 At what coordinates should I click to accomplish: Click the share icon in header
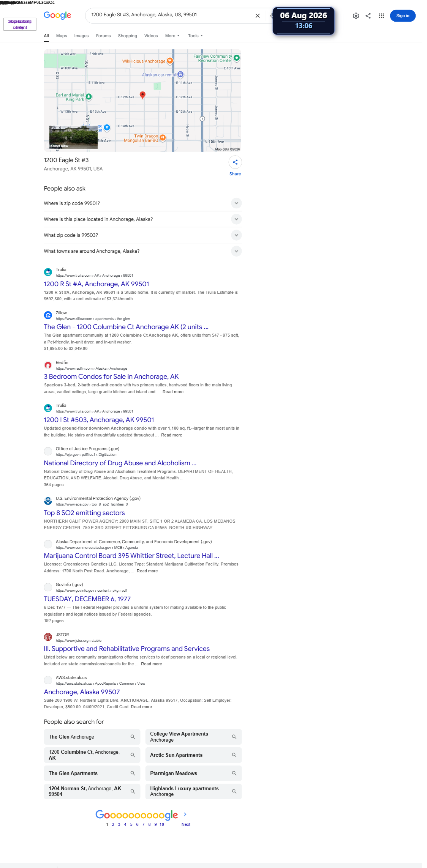(x=368, y=16)
